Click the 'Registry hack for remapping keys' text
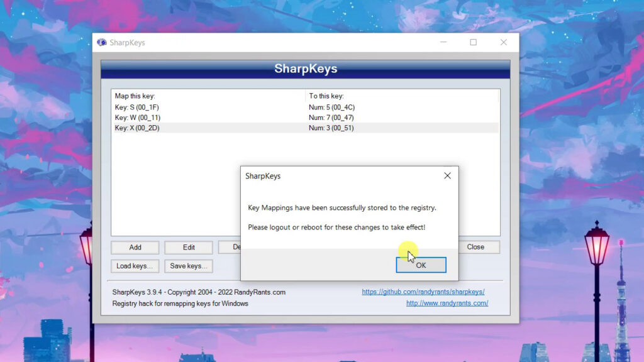 tap(180, 304)
